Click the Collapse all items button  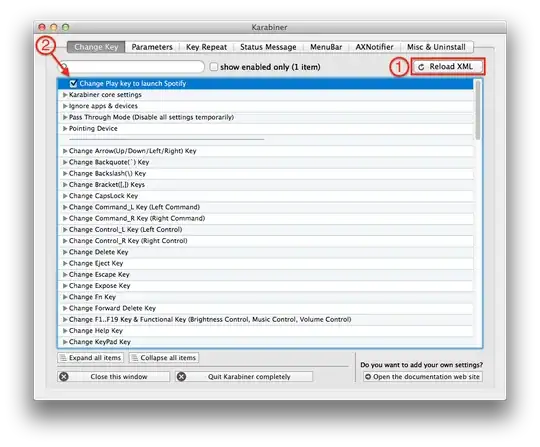[164, 358]
